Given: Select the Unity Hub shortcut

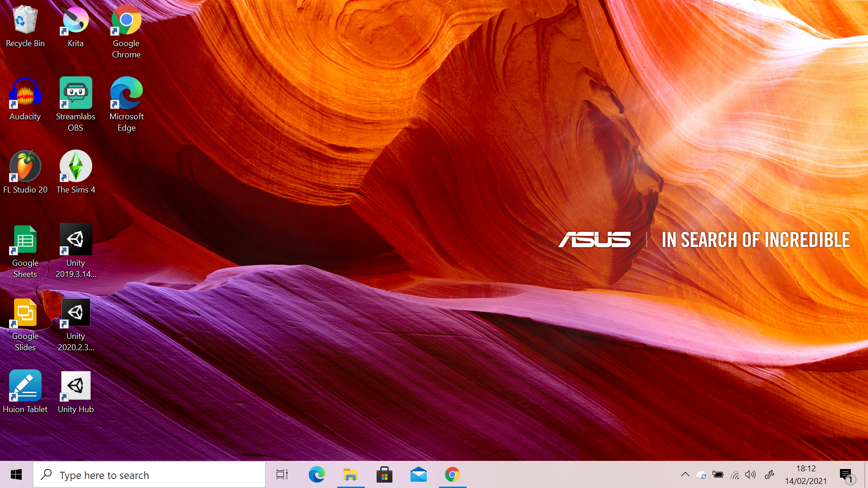Looking at the screenshot, I should coord(75,386).
